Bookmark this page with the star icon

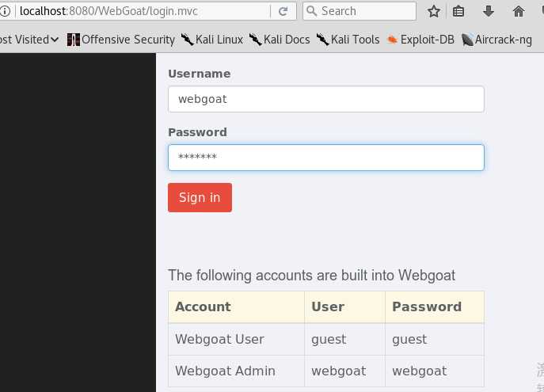[434, 11]
